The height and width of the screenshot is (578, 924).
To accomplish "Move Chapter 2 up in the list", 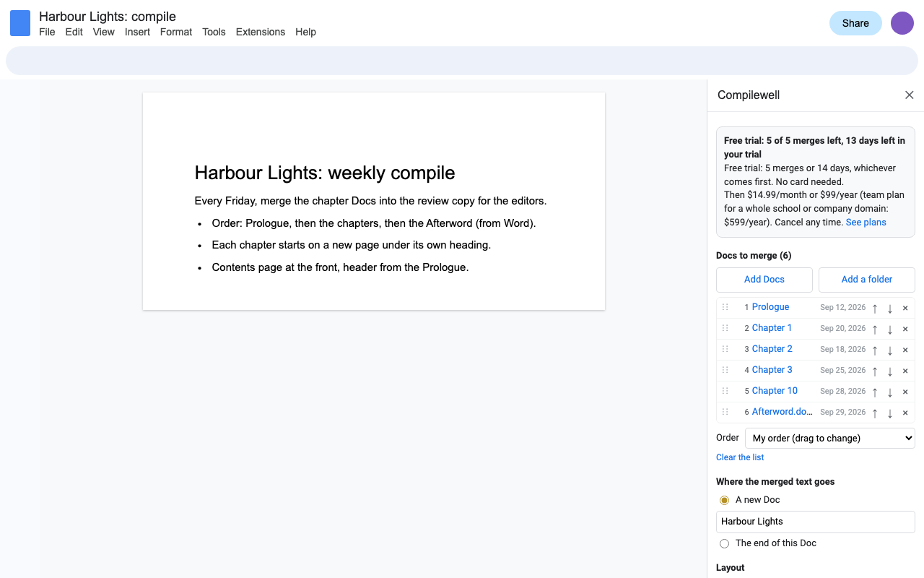I will click(875, 350).
